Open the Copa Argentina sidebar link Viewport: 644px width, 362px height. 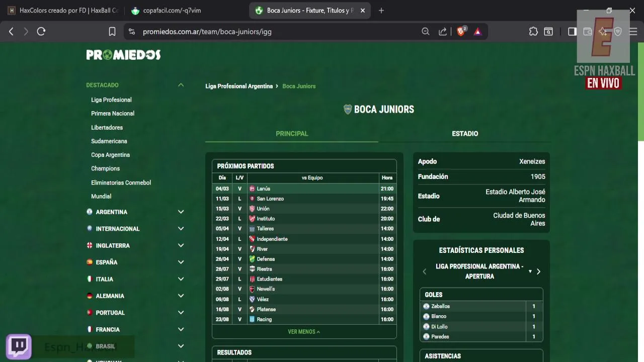click(110, 155)
